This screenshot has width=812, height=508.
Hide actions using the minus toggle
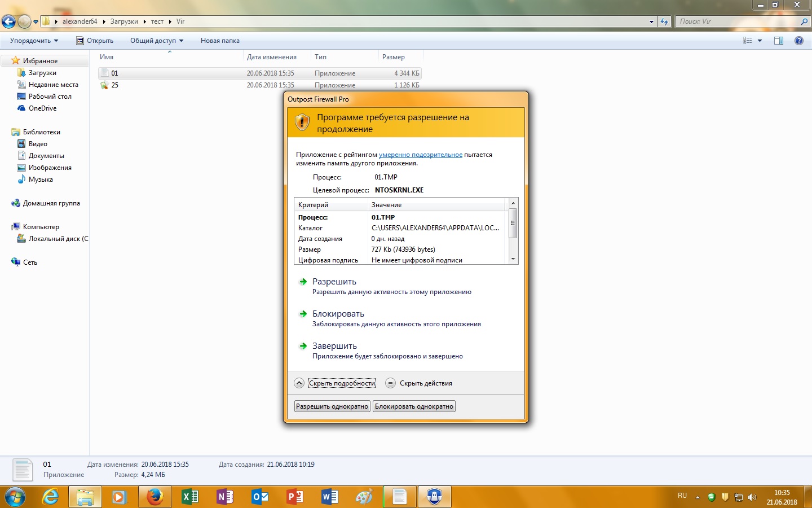(x=390, y=383)
